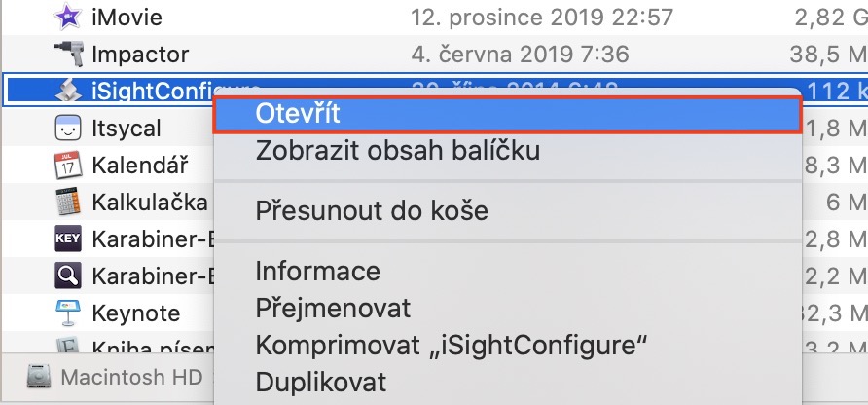Viewport: 868px width, 405px height.
Task: Click the Itsycal app icon
Action: pos(67,128)
